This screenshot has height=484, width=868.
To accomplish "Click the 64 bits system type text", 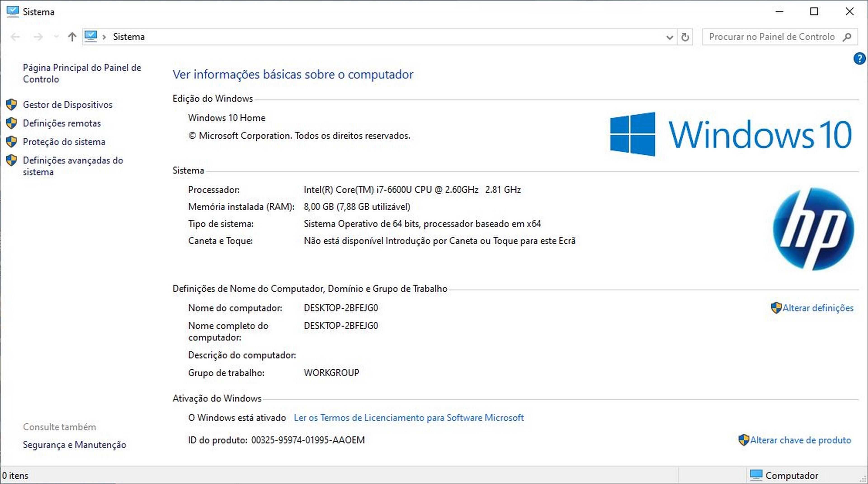I will [x=422, y=224].
